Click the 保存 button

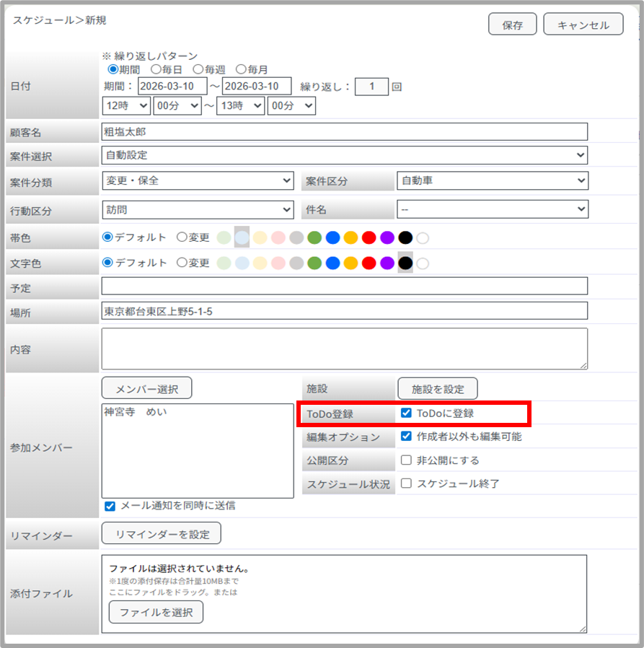[x=512, y=25]
